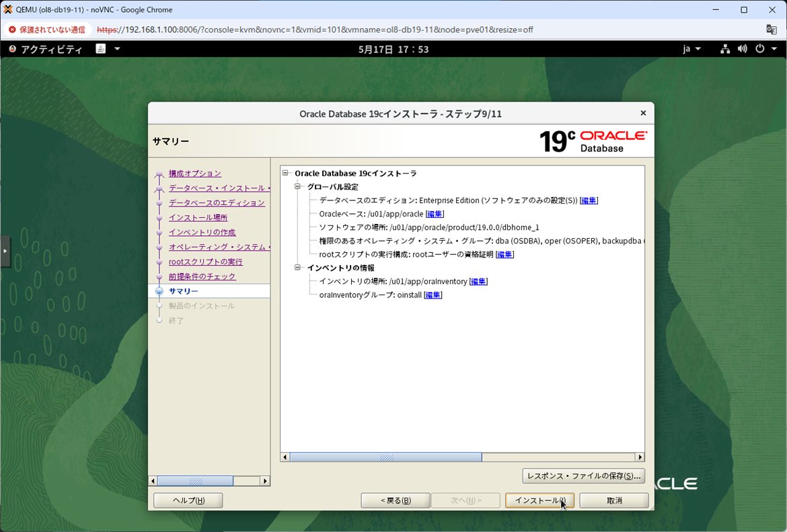Go to rootスクリプトの実行 step
The height and width of the screenshot is (532, 787).
[205, 262]
